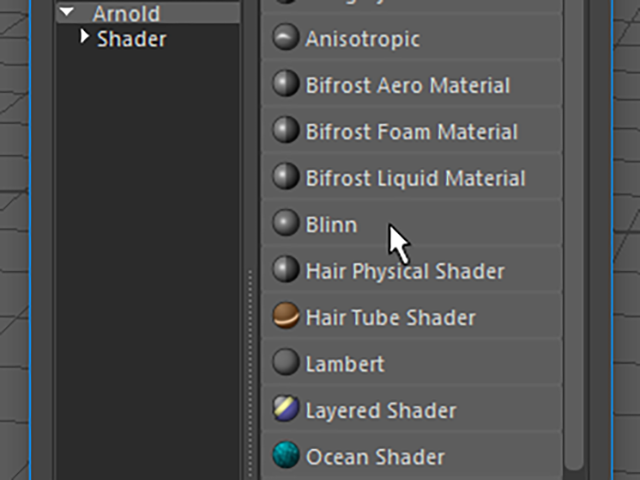
Task: Create a Lambert material from the list
Action: pos(411,362)
